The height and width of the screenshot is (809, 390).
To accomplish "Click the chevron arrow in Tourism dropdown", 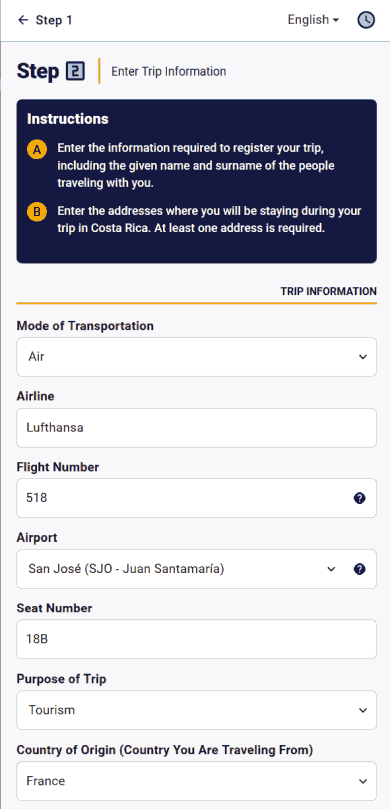I will pyautogui.click(x=363, y=710).
